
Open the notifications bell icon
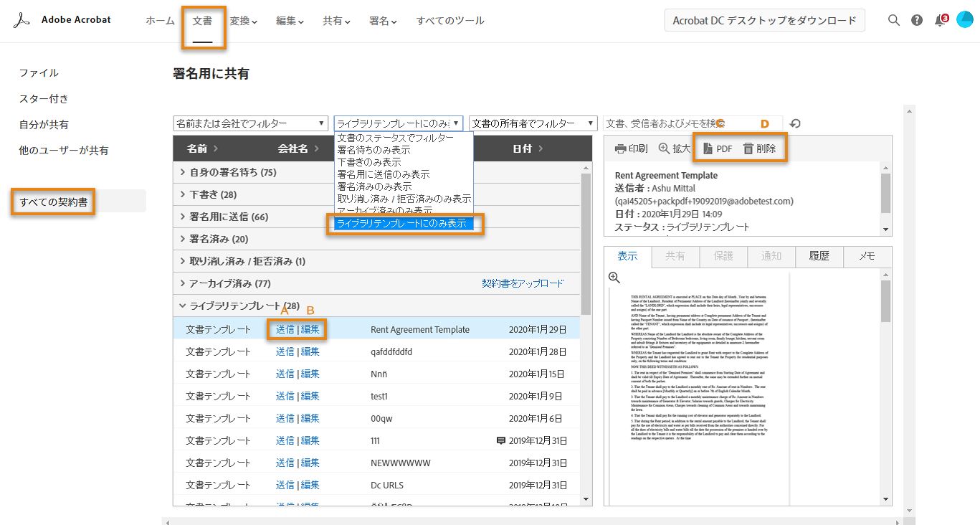tap(941, 20)
